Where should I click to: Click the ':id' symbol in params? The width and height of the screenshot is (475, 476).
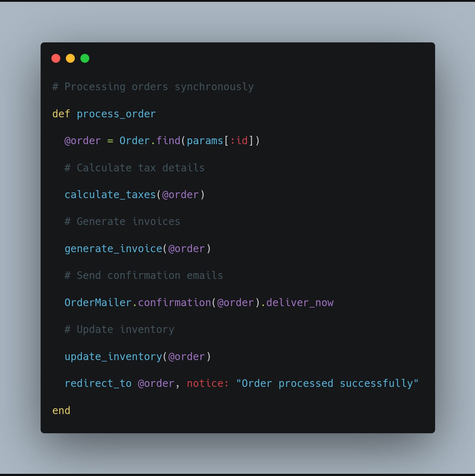[239, 141]
